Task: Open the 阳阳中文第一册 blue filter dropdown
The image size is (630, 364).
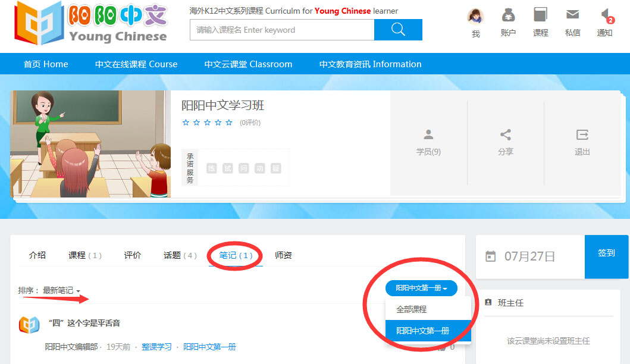Action: pos(421,288)
